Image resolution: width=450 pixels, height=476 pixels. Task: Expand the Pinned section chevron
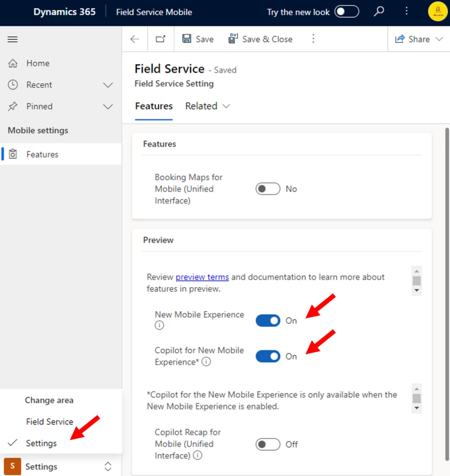coord(108,106)
